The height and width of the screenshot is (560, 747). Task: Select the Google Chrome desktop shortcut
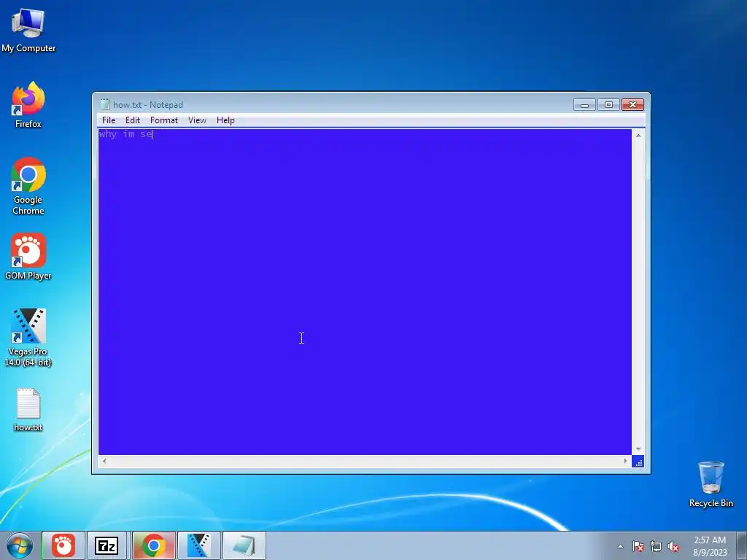(28, 186)
